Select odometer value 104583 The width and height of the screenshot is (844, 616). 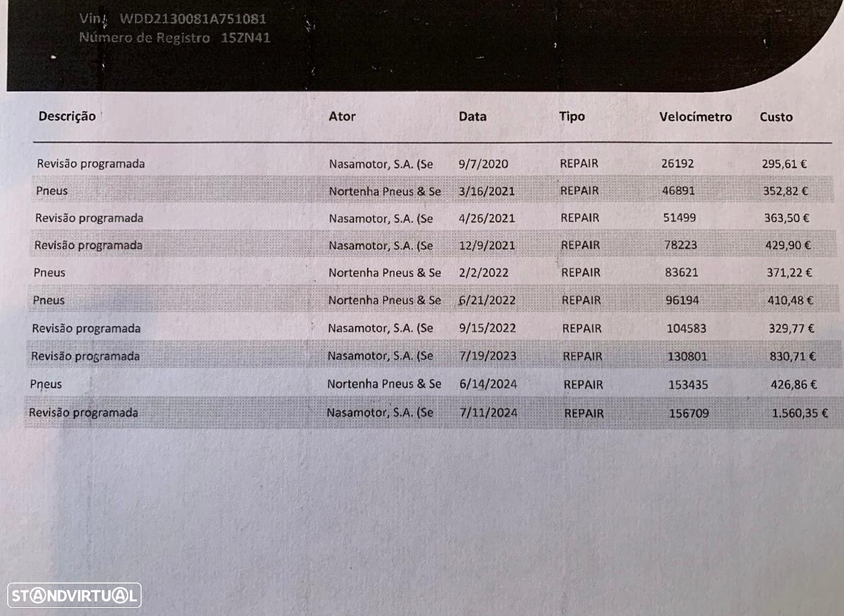(686, 328)
